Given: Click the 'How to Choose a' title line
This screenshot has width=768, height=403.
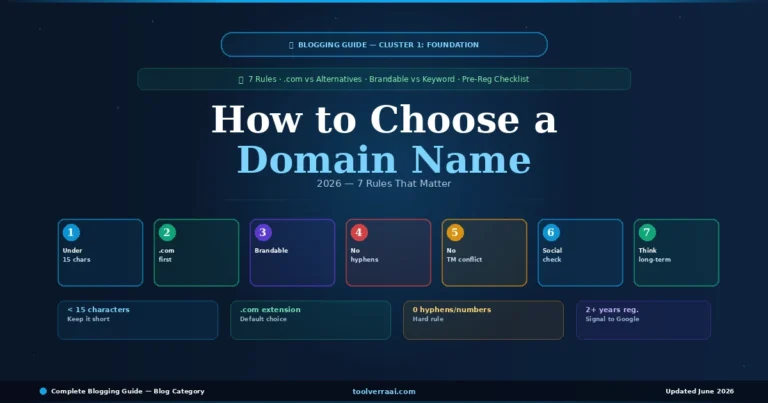Looking at the screenshot, I should (x=384, y=119).
